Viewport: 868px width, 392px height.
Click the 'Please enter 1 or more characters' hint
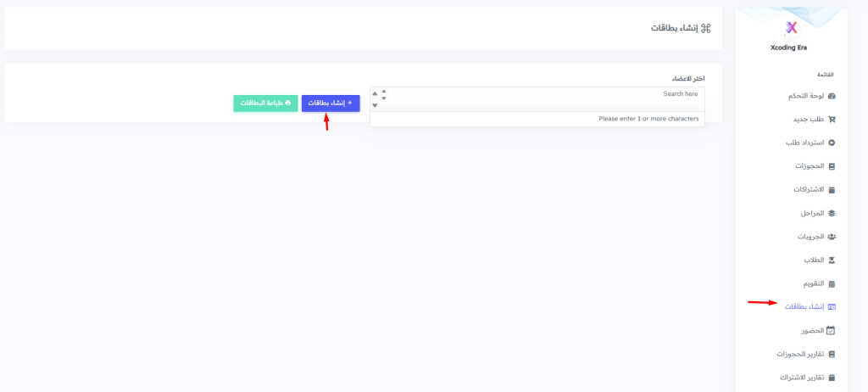pos(648,119)
